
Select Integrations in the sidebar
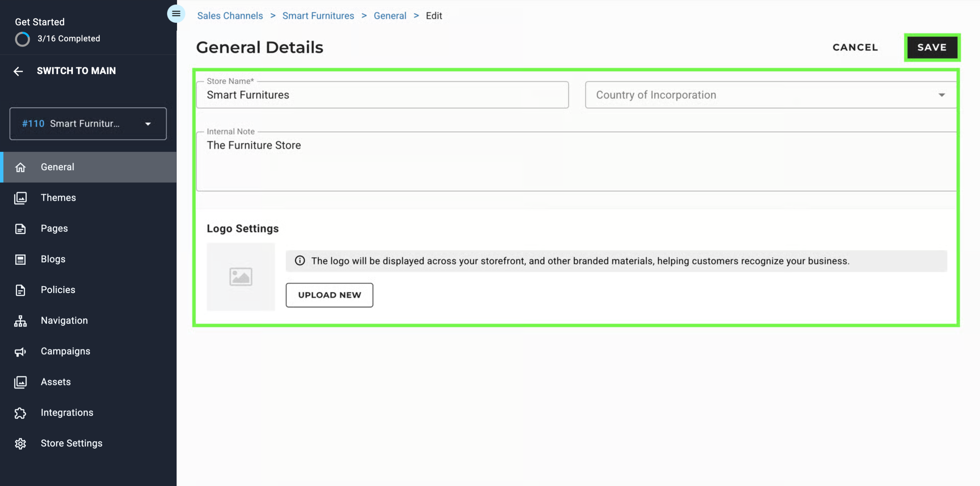point(88,413)
